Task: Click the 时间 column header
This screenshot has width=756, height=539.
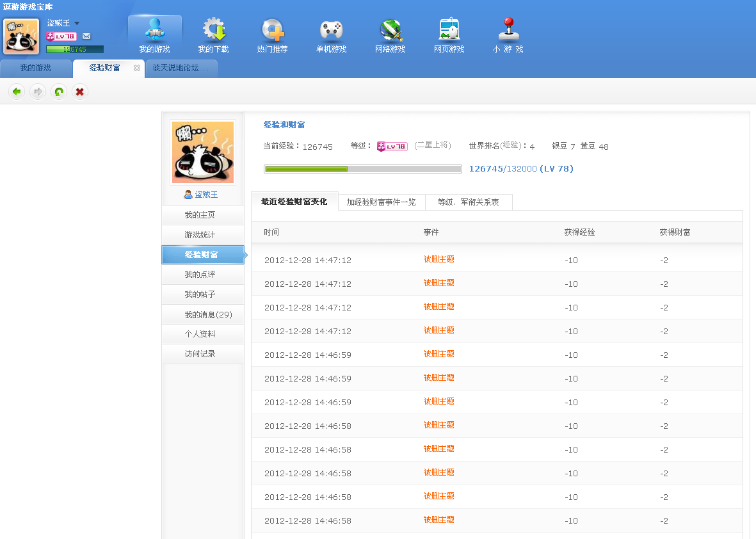Action: click(x=271, y=232)
